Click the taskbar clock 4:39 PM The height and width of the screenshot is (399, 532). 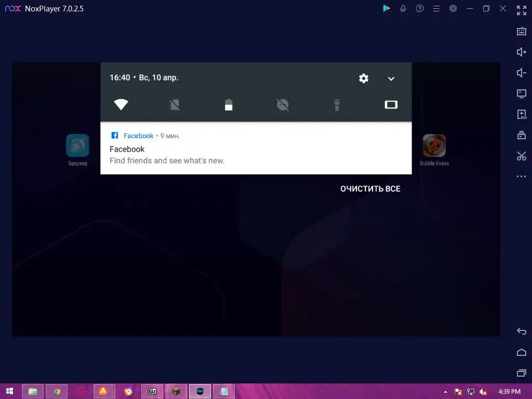coord(509,392)
